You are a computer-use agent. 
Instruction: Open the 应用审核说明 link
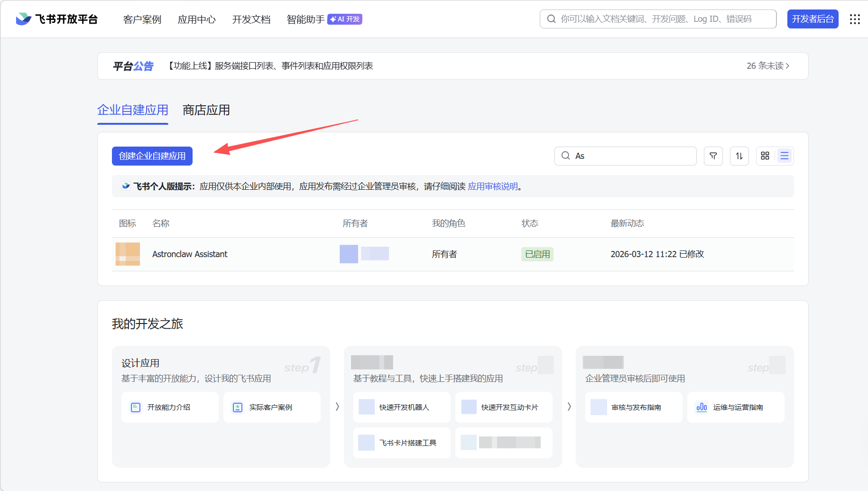coord(493,186)
